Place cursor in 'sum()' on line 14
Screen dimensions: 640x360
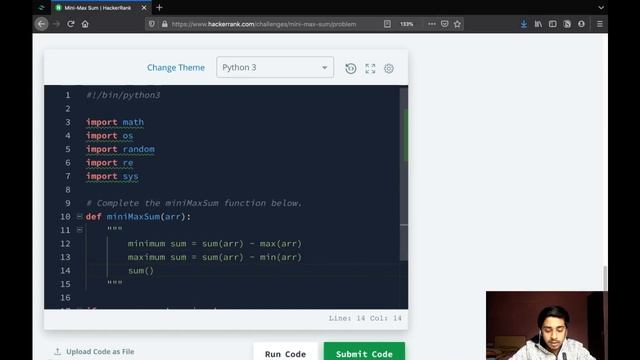point(141,271)
